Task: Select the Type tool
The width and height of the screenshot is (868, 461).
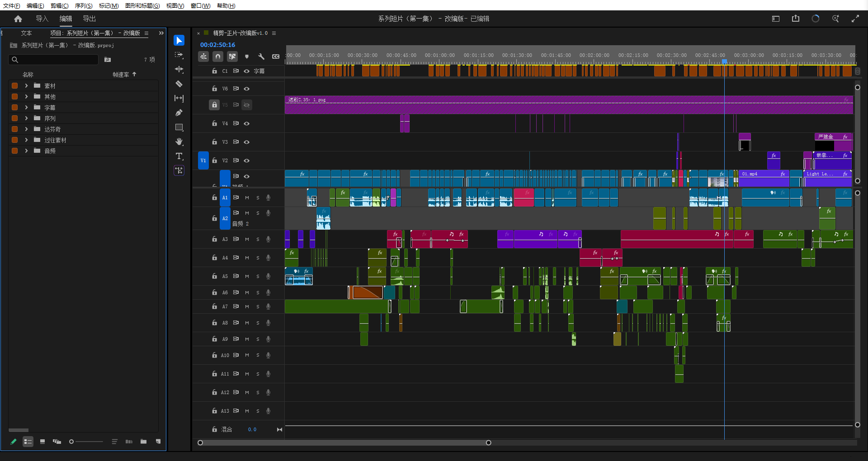Action: (x=179, y=156)
